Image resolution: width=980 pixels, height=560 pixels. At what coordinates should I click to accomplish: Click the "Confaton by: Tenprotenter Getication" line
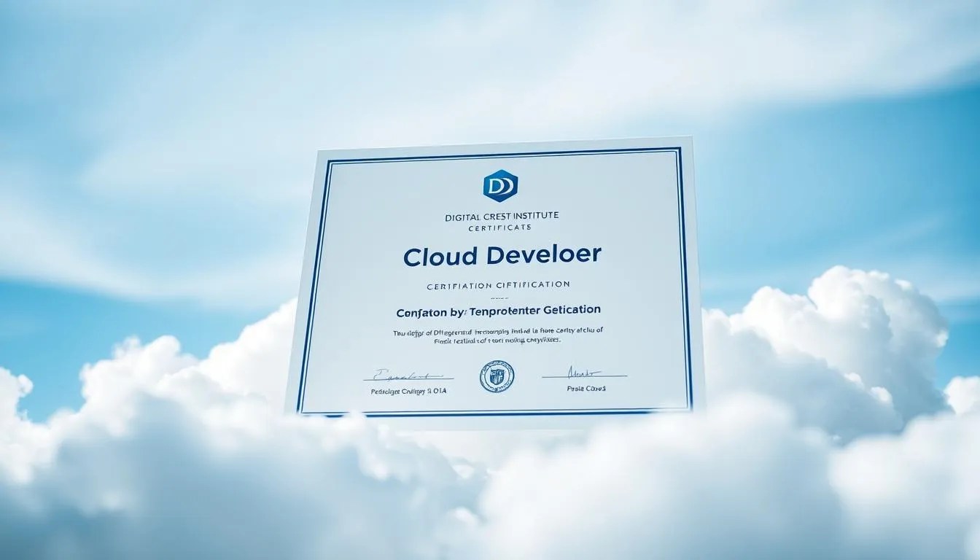(x=498, y=310)
